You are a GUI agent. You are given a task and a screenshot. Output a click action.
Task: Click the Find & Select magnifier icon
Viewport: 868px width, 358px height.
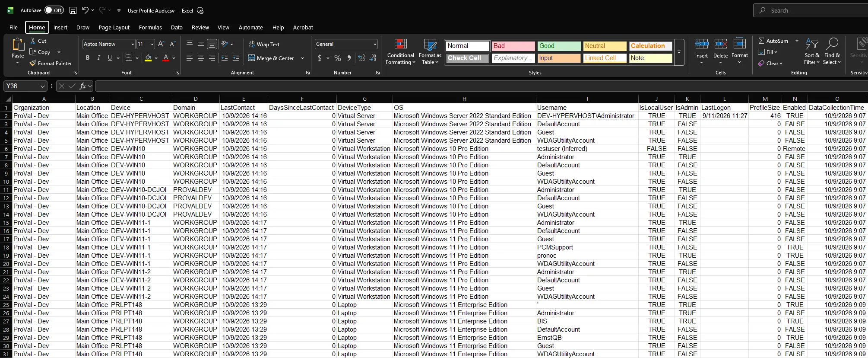click(x=832, y=44)
